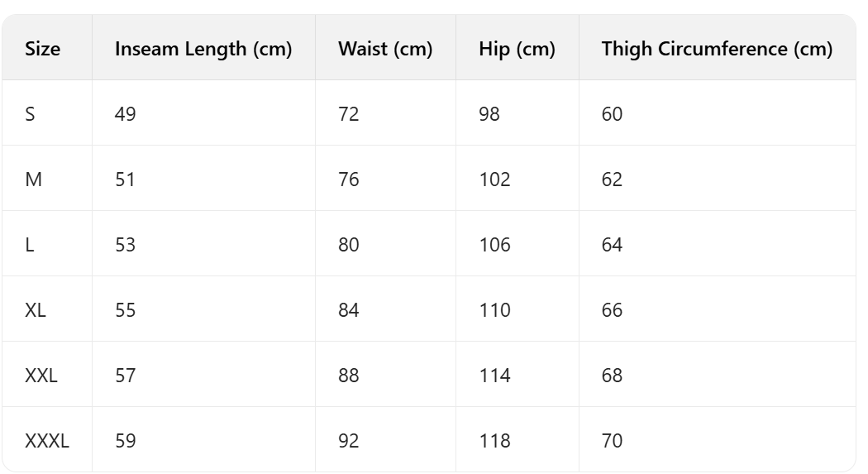Click the L size row label
Viewport: 868px width, 474px height.
tap(30, 245)
